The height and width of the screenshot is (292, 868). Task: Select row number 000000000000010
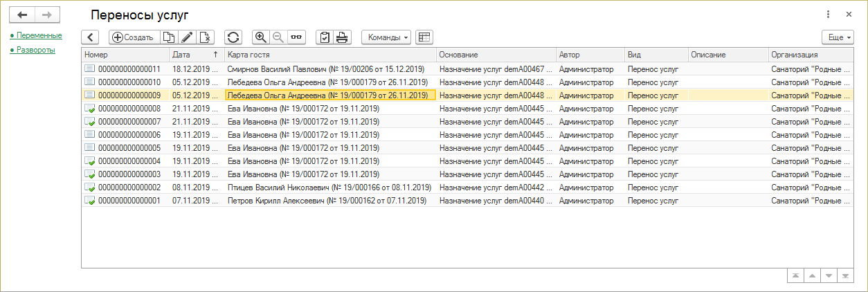pos(467,82)
